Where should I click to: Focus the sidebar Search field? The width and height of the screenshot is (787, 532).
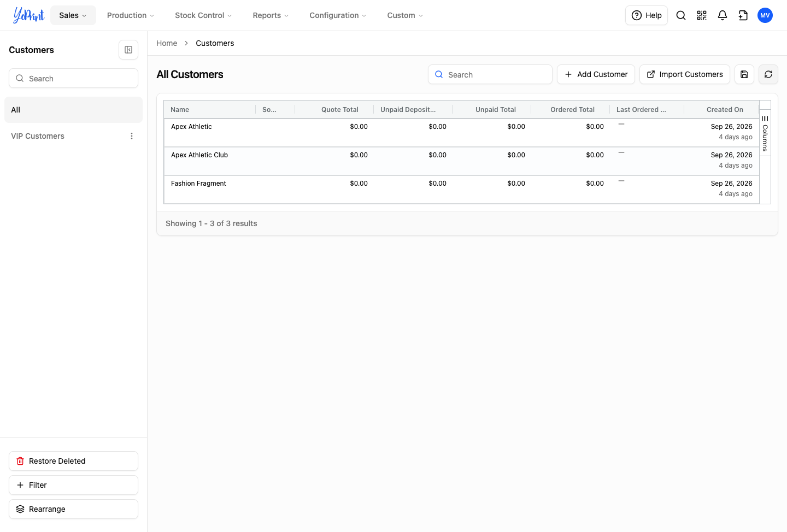click(73, 78)
